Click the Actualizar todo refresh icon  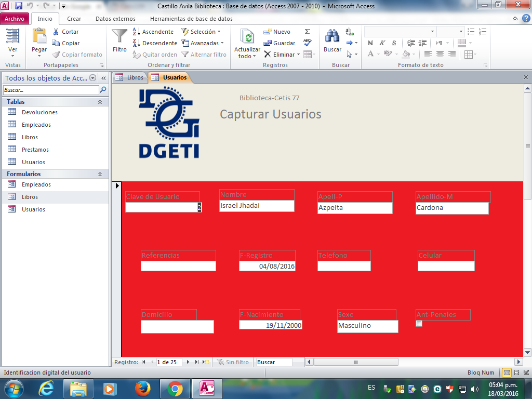tap(247, 36)
